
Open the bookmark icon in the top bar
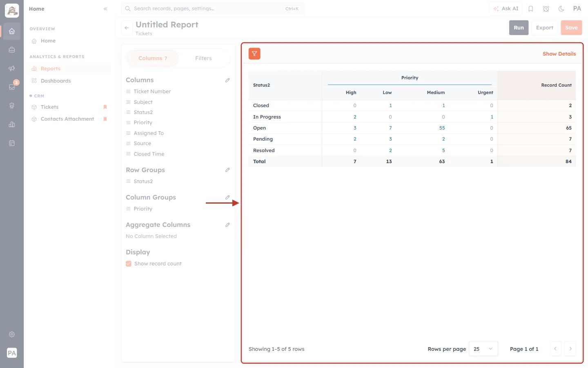pyautogui.click(x=531, y=9)
